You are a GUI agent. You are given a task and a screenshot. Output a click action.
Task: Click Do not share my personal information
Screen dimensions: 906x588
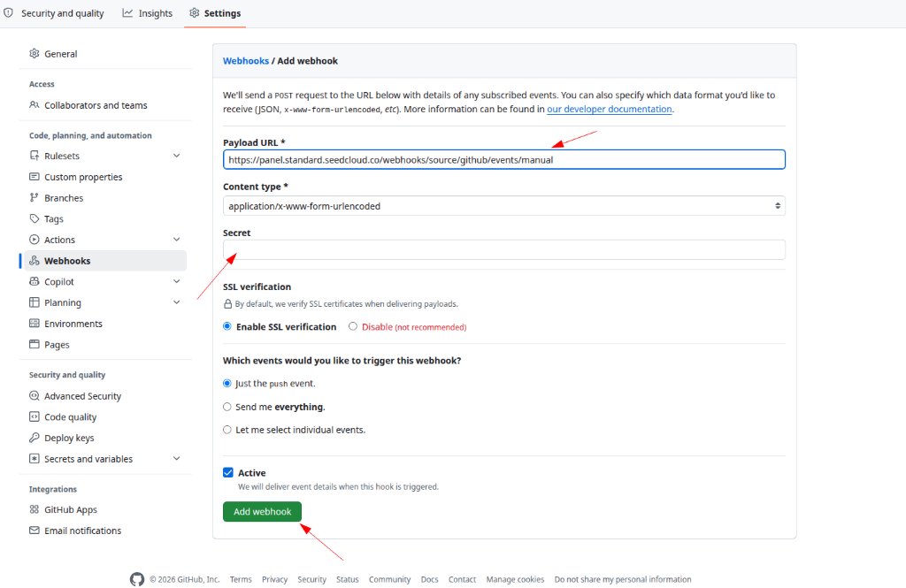click(x=623, y=579)
